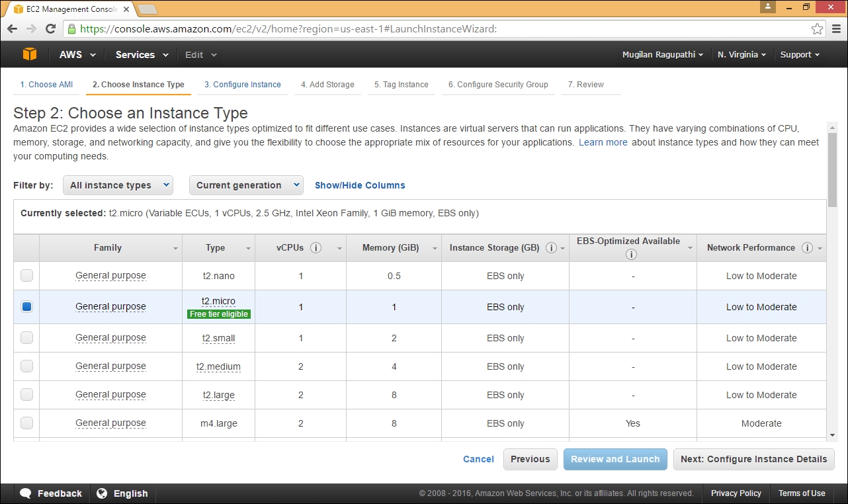The height and width of the screenshot is (504, 848).
Task: Click the AWS orange cube logo
Action: (x=30, y=54)
